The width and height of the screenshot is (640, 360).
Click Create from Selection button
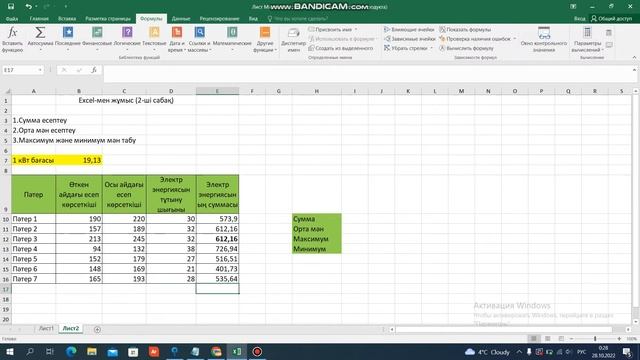point(341,48)
